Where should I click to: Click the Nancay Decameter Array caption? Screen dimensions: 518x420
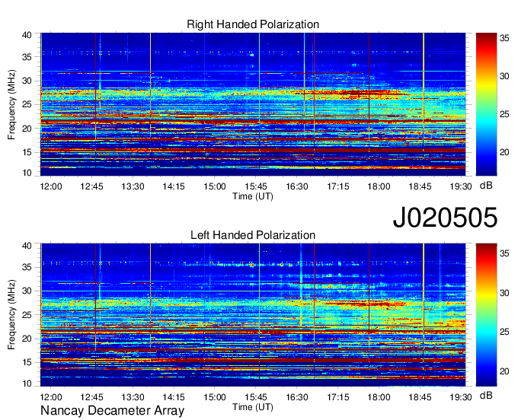(x=112, y=411)
